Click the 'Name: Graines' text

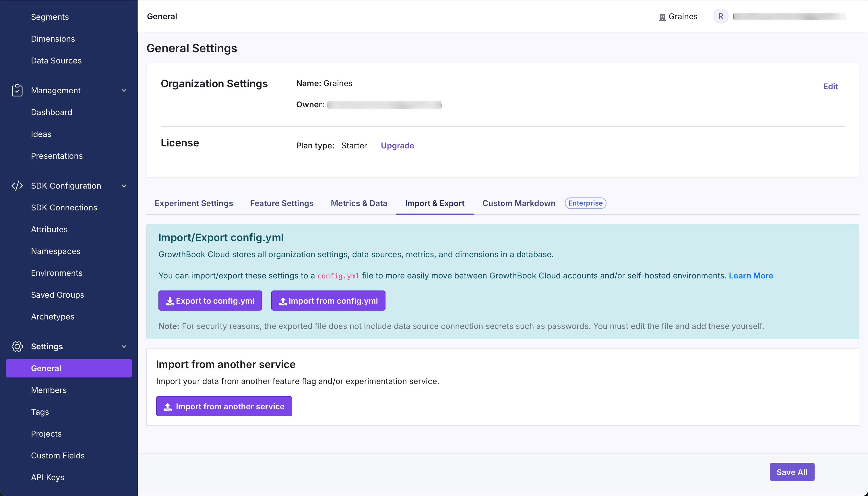tap(324, 84)
